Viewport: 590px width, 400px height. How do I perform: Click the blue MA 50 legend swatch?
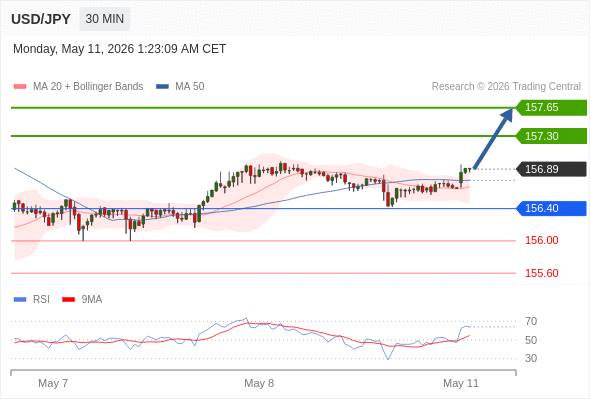tap(162, 87)
